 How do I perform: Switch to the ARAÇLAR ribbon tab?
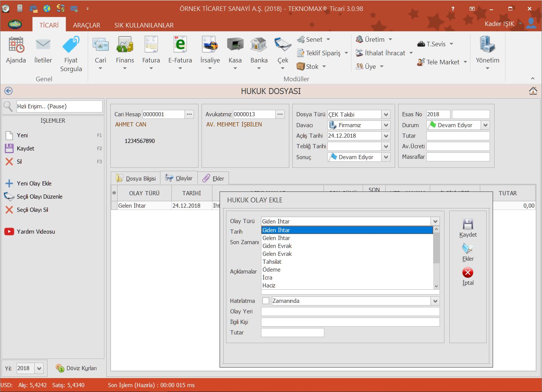pos(87,25)
